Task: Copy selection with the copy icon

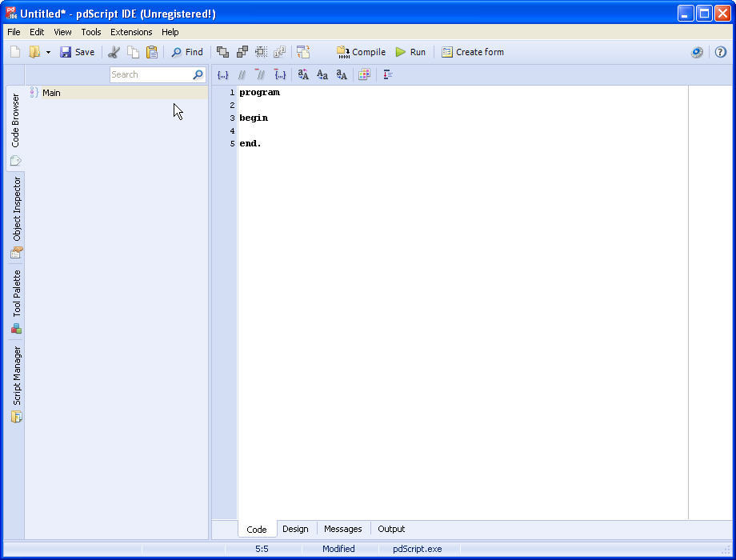Action: click(x=134, y=52)
